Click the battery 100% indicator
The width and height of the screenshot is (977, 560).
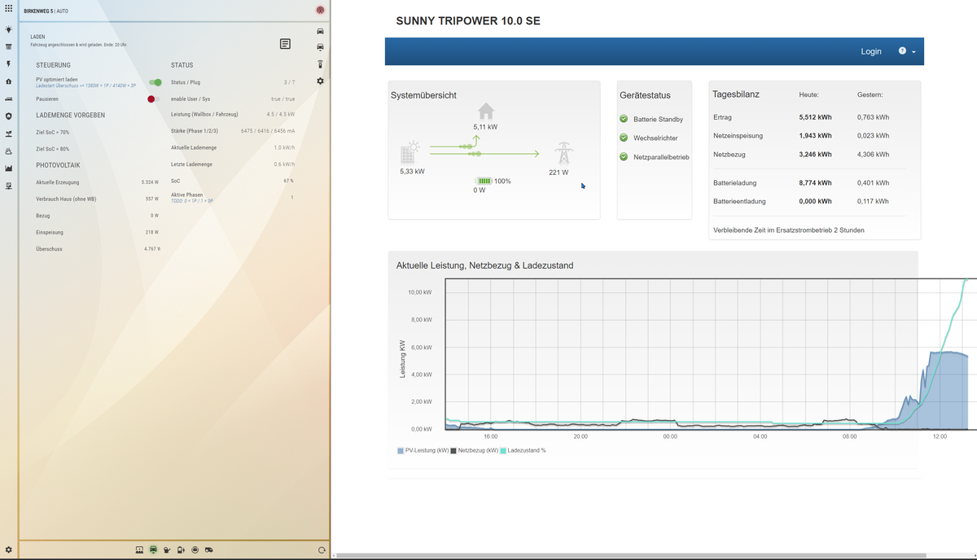click(493, 181)
